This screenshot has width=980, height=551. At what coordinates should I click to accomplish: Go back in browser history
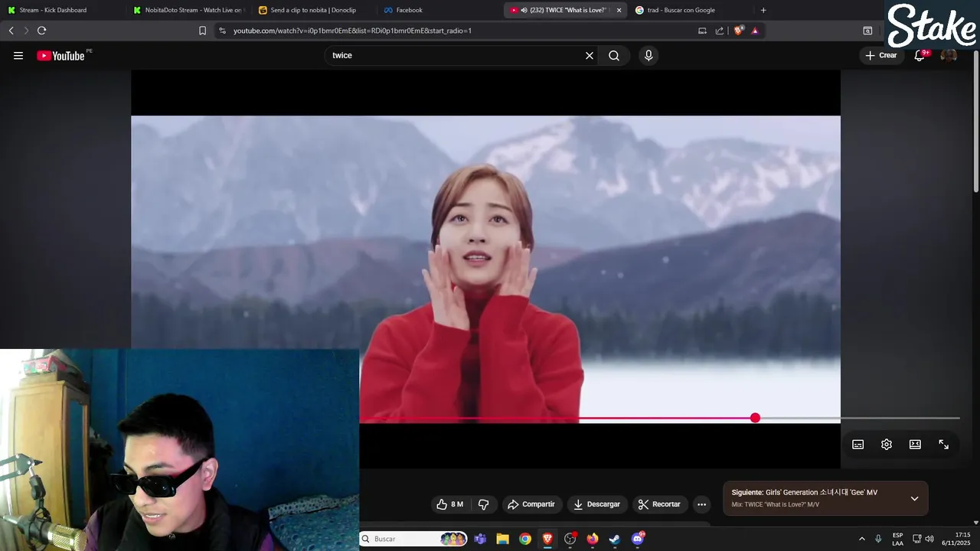click(x=11, y=31)
